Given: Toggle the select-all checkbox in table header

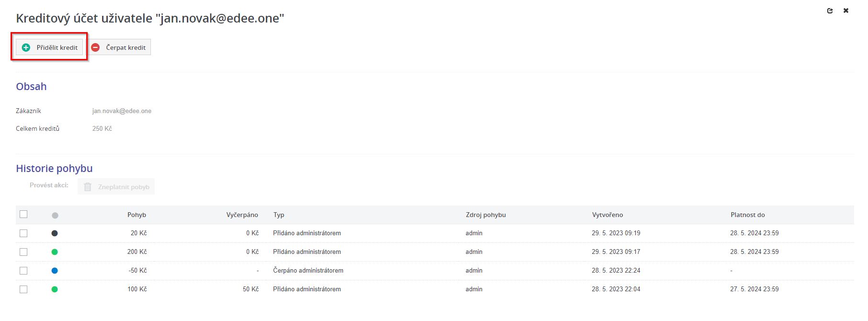Looking at the screenshot, I should [23, 214].
